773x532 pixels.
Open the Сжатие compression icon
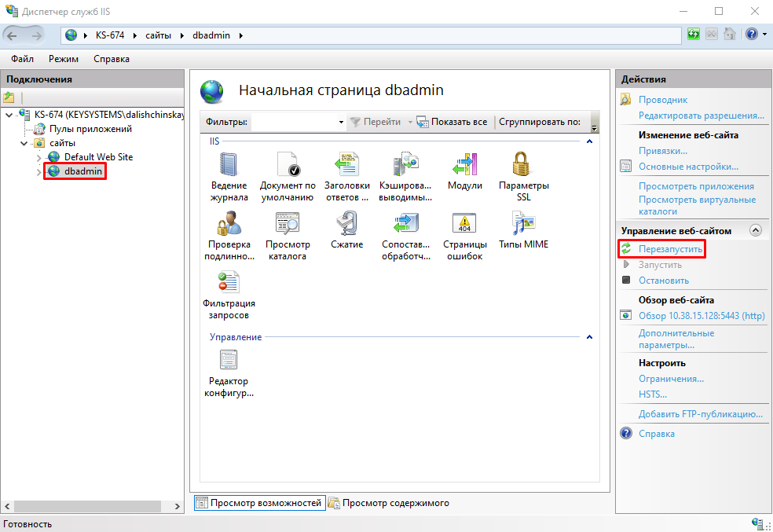tap(346, 225)
